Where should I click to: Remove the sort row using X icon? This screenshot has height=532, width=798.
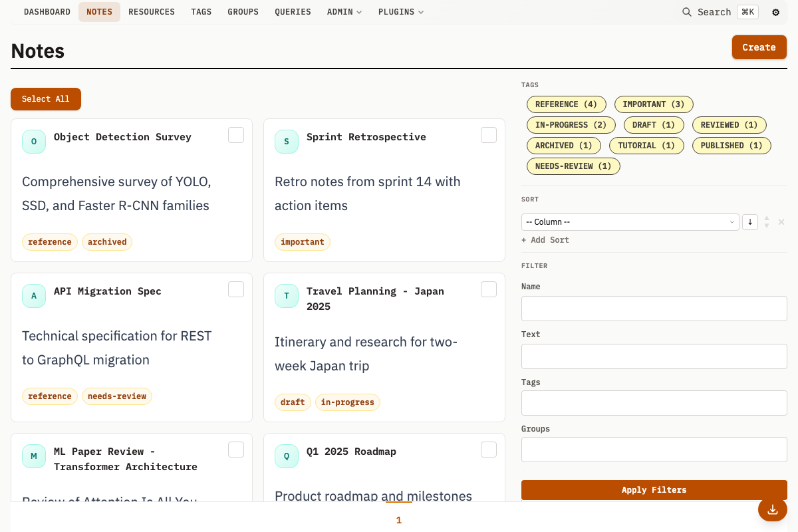[x=781, y=222]
